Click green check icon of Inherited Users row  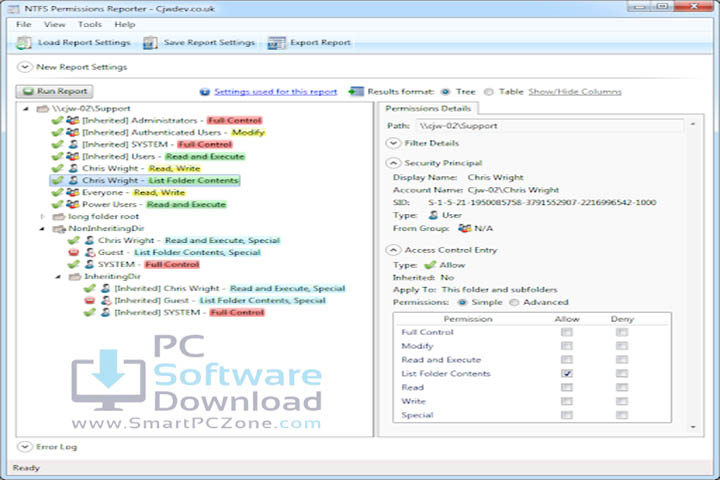(x=57, y=156)
